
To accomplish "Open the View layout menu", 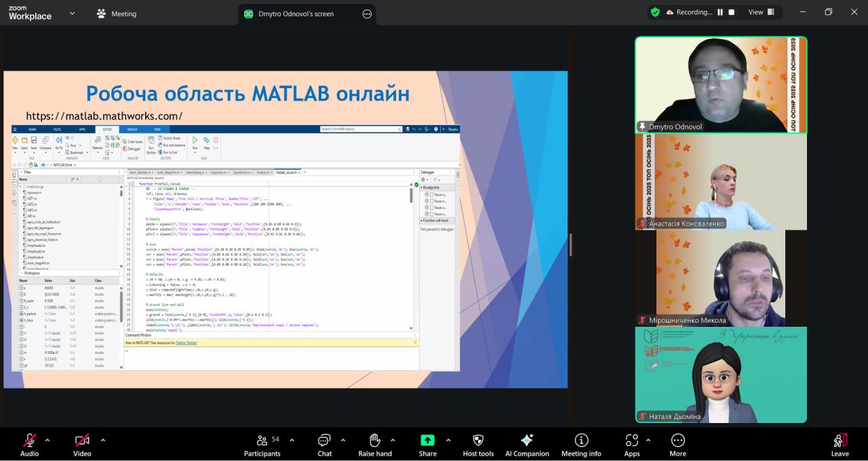I will 760,12.
